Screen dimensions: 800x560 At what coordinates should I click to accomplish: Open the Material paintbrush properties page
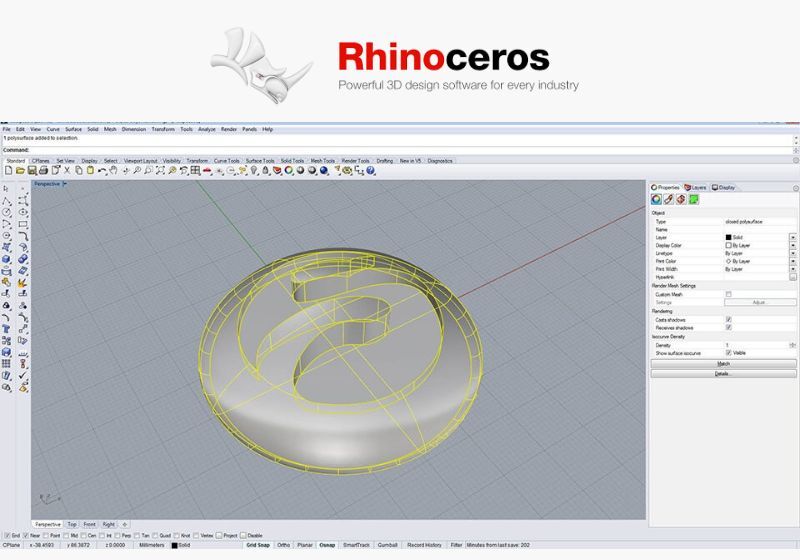pos(668,199)
